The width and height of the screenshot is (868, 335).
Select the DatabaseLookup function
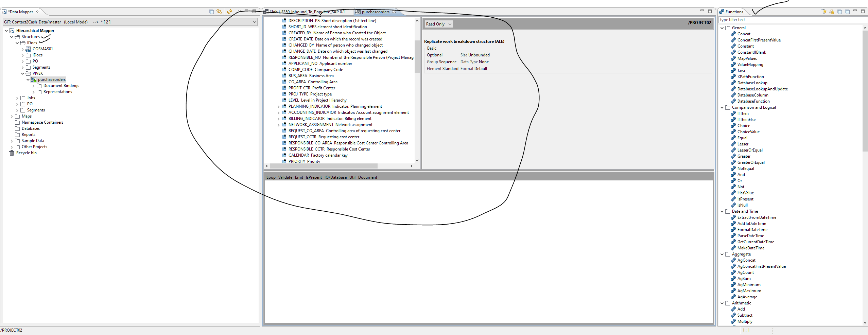[x=752, y=83]
